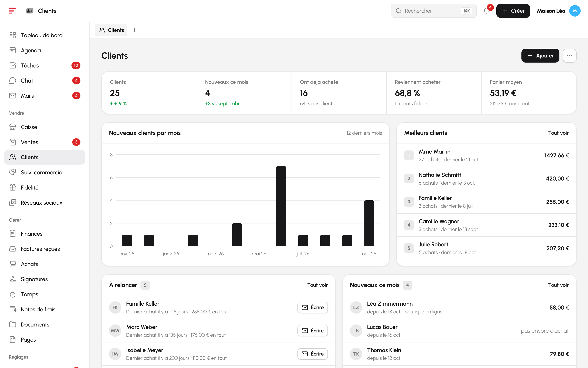Click the app logo in top-left corner
This screenshot has height=368, width=588.
click(x=12, y=11)
